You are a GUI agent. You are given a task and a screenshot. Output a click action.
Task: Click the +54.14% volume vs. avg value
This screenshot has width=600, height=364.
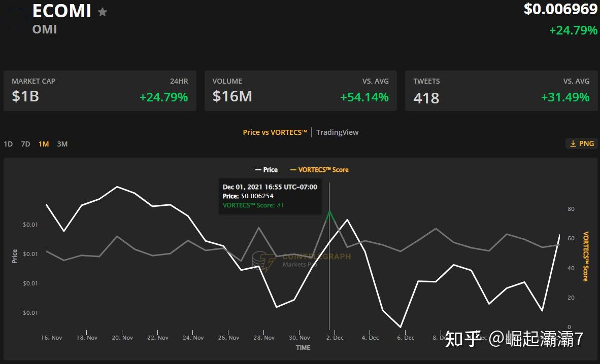pos(364,97)
